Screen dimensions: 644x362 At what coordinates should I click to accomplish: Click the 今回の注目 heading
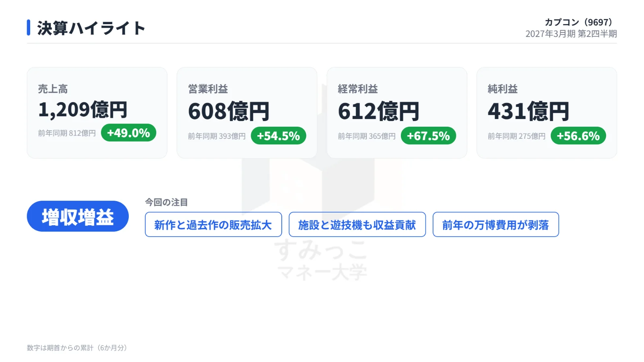166,202
